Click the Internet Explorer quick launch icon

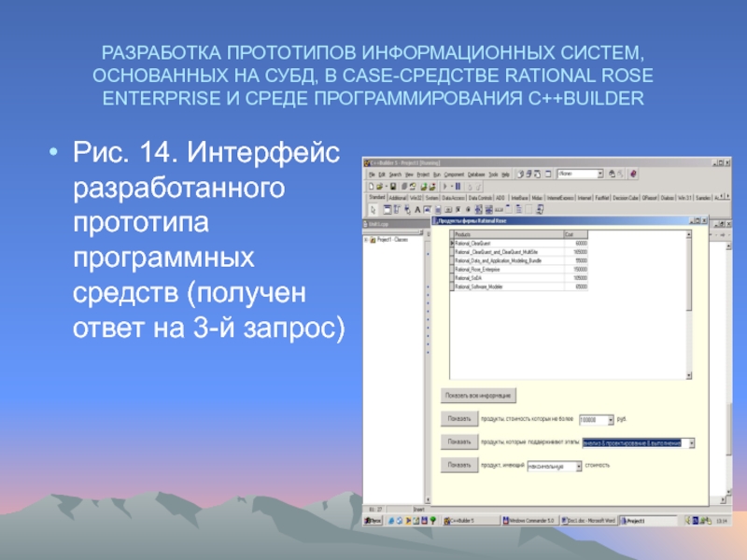click(x=391, y=521)
